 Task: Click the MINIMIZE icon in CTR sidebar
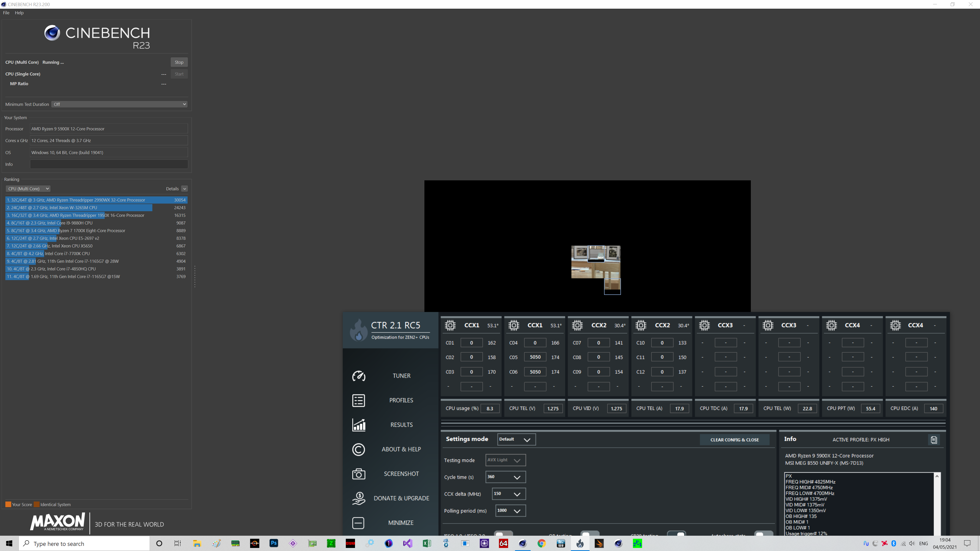[x=358, y=523]
